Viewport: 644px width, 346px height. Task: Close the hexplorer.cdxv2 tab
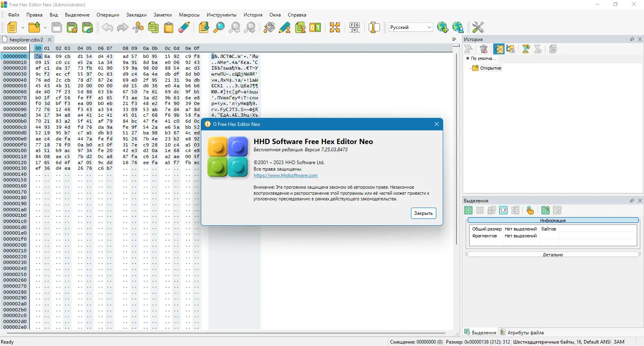[50, 40]
